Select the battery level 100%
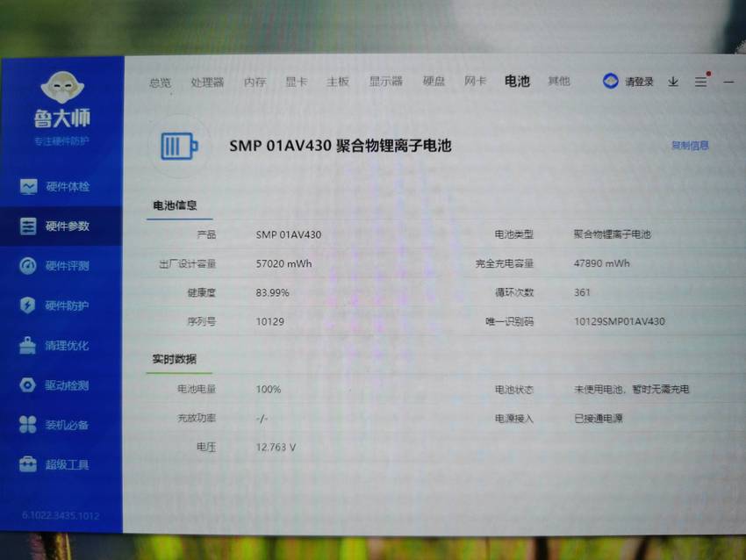This screenshot has width=746, height=560. tap(269, 389)
